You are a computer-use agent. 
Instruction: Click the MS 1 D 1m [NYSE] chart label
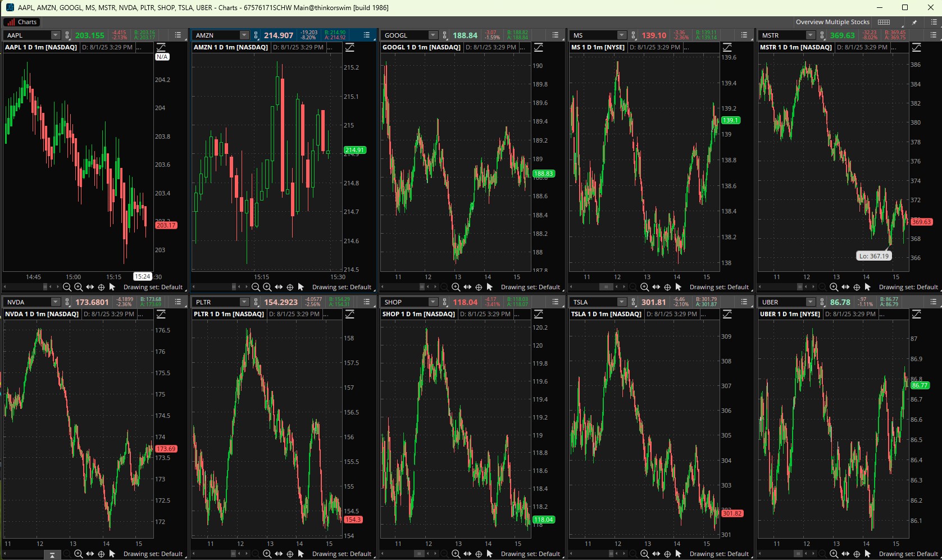(598, 47)
